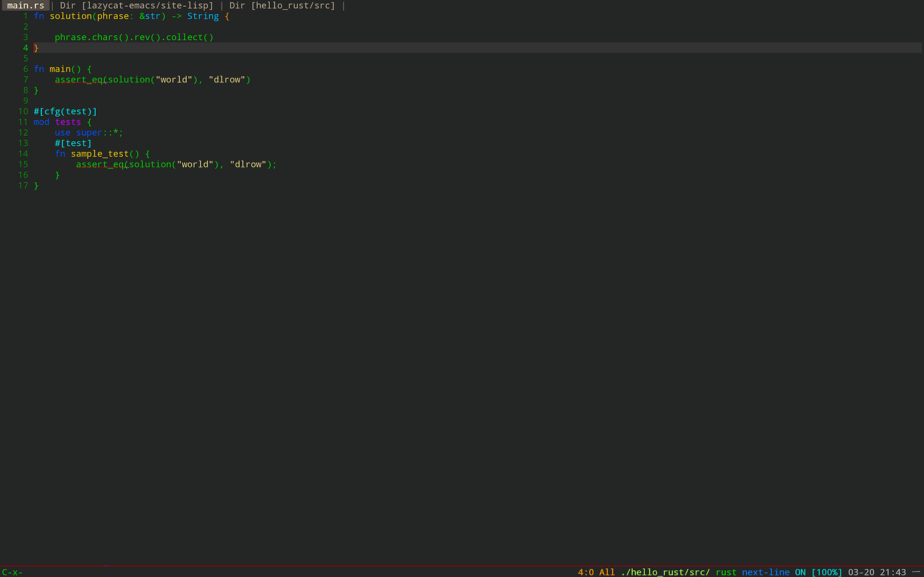This screenshot has width=924, height=577.
Task: Open the Dir [lazycat-emacs/site-lisp] tab
Action: coord(137,5)
